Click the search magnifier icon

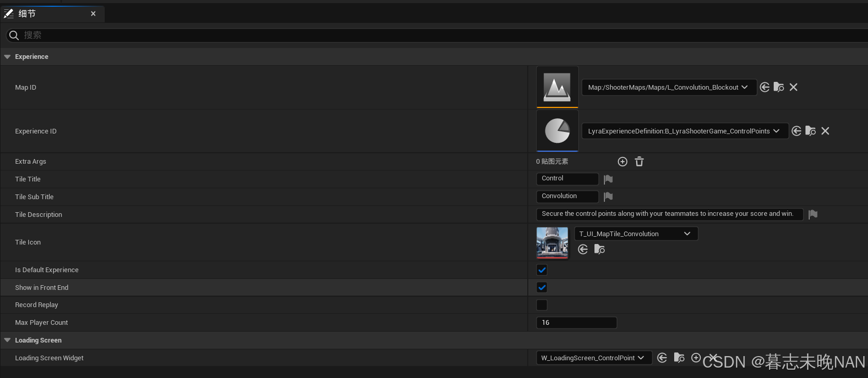pos(14,35)
